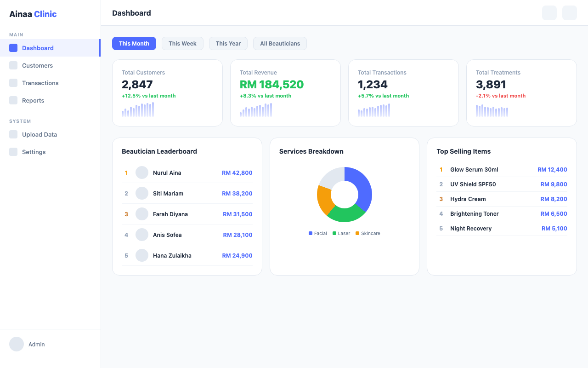Toggle the Skincare legend item
The height and width of the screenshot is (368, 588).
click(367, 233)
